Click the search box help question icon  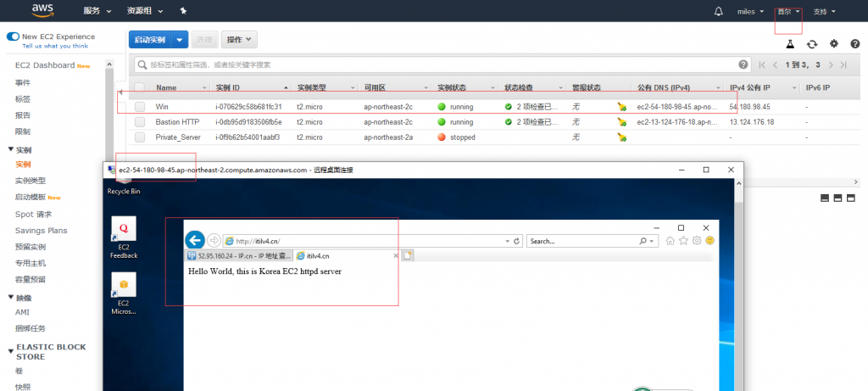743,64
